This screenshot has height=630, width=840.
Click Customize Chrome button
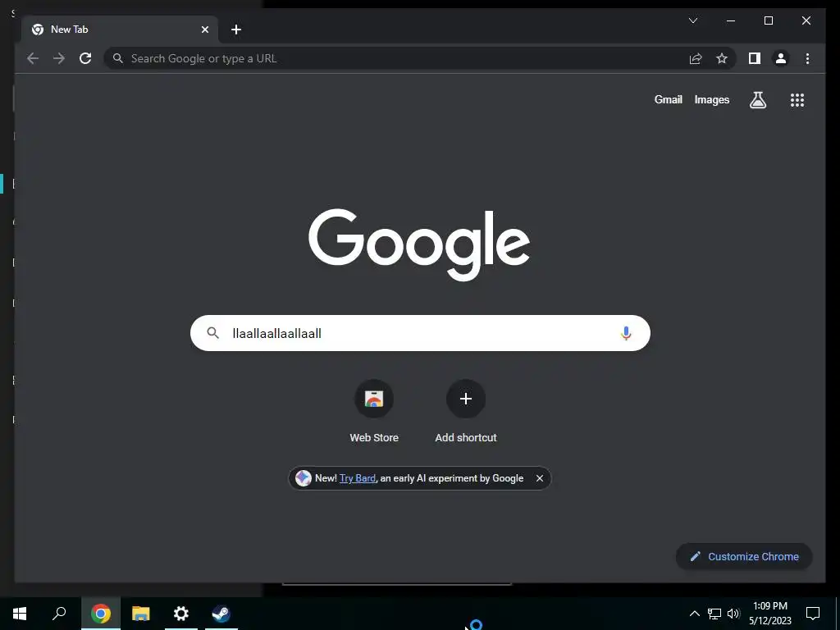(744, 557)
